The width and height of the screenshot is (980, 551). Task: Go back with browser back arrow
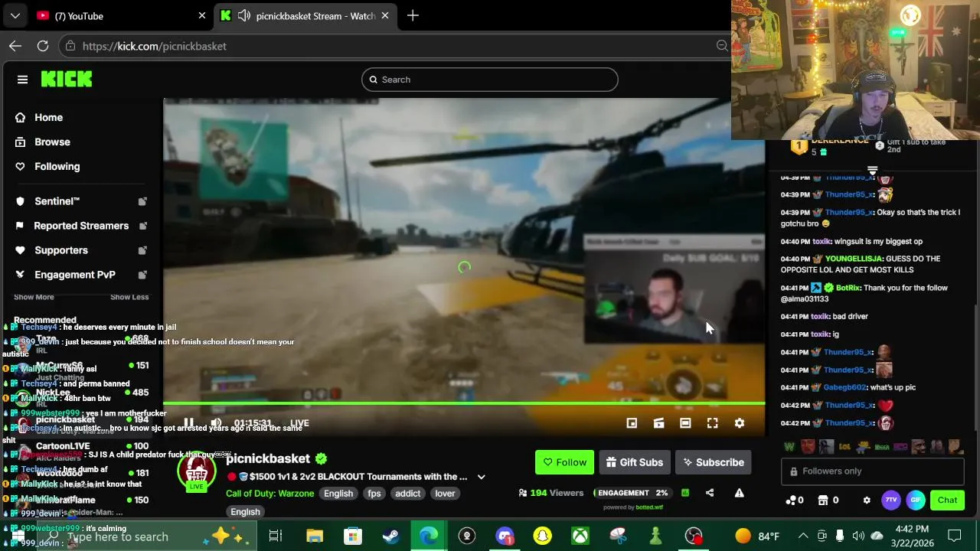(x=15, y=46)
